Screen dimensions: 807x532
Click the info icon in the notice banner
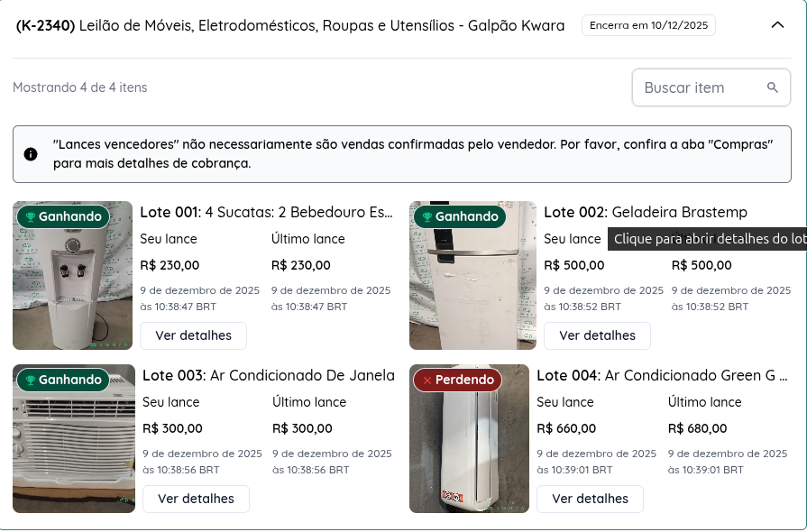point(31,154)
